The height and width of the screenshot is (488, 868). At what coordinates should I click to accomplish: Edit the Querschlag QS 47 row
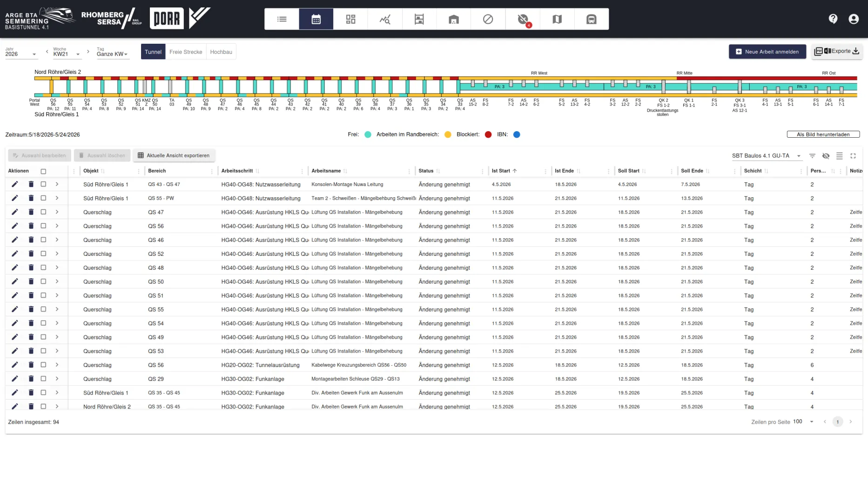tap(15, 212)
